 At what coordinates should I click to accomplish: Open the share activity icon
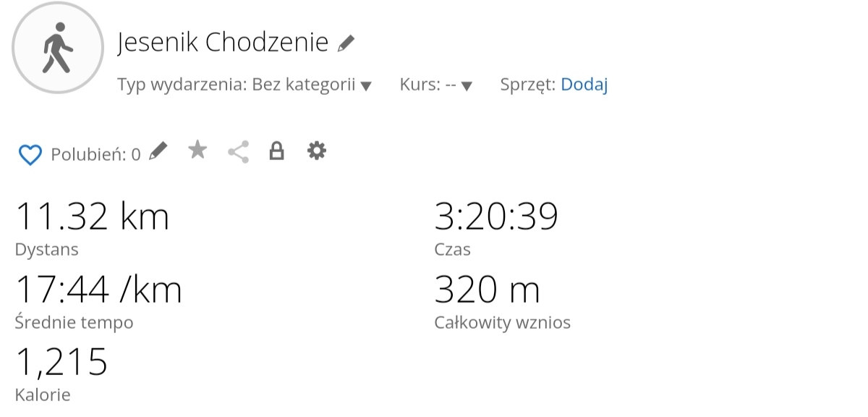coord(238,152)
